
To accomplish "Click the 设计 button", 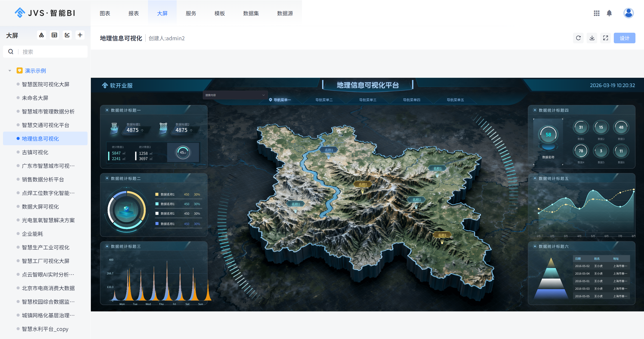I will coord(624,38).
